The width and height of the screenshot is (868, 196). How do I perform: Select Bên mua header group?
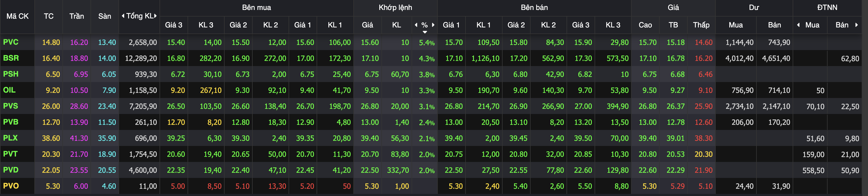[257, 8]
